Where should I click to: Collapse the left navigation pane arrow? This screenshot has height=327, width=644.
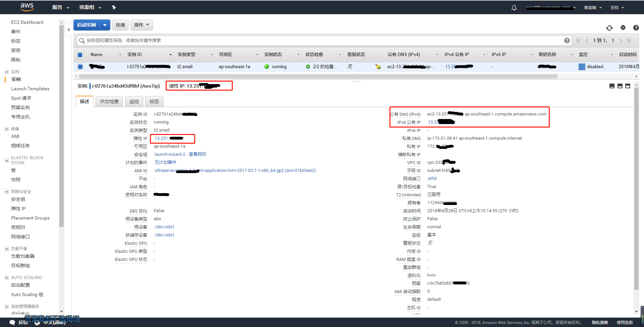tap(68, 30)
